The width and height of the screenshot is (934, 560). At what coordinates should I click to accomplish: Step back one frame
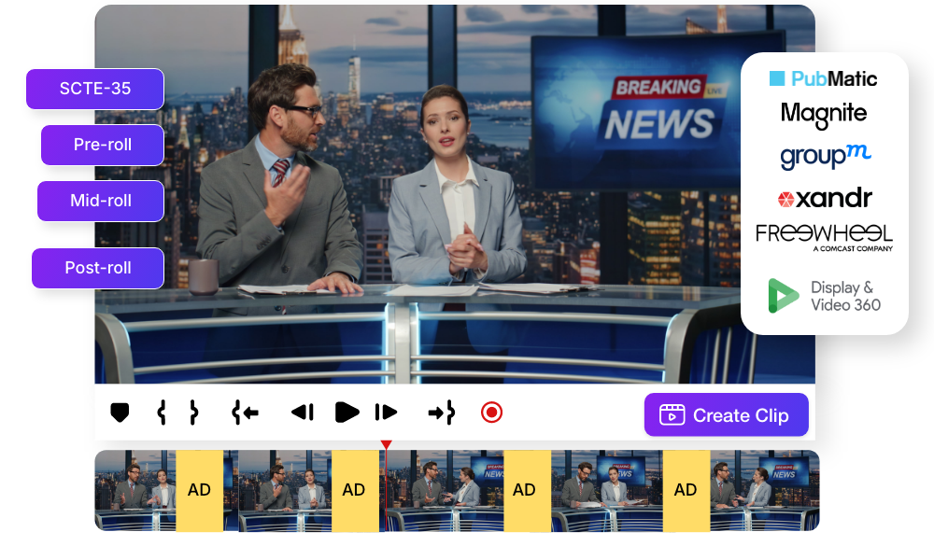tap(302, 413)
